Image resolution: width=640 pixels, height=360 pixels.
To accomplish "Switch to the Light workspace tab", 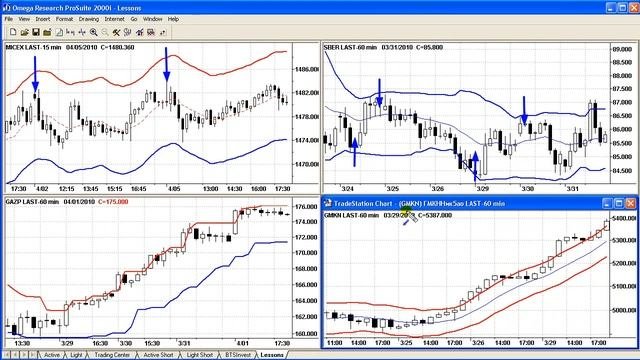I will (x=76, y=355).
